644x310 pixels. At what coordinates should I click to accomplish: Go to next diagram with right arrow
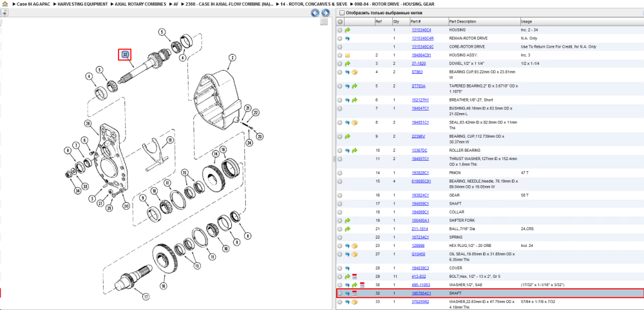325,13
